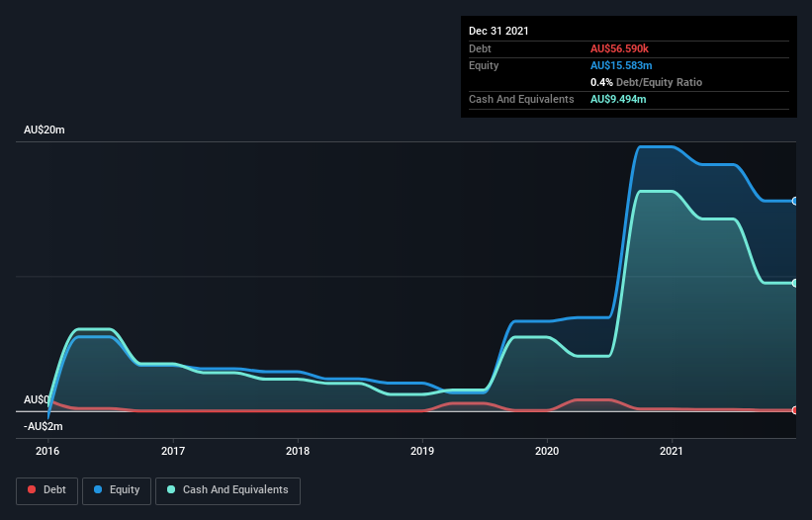Click the red Debt endpoint marker
Screen dimensions: 812x520
[x=795, y=410]
